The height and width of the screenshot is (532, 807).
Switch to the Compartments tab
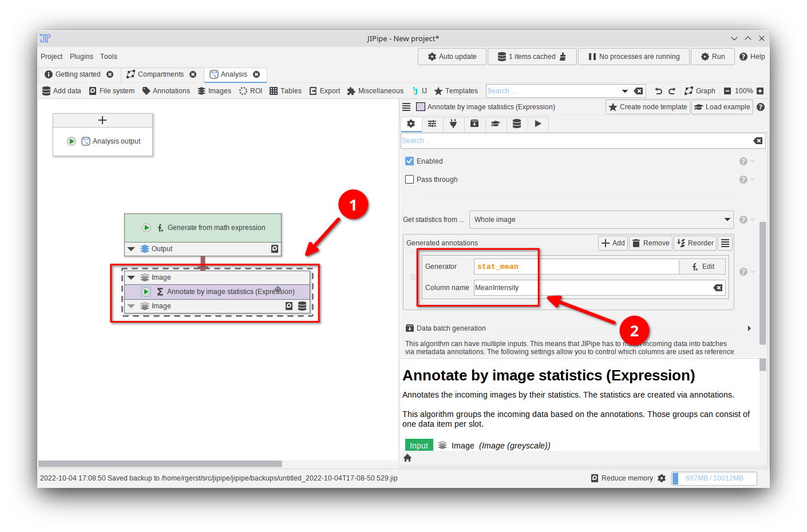(x=161, y=74)
